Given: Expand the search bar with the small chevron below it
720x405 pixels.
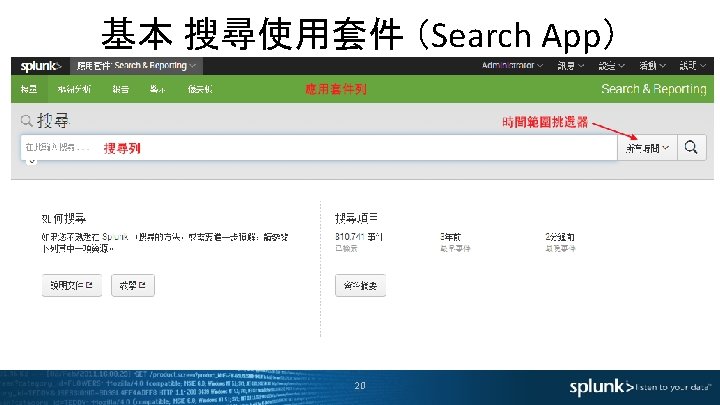Looking at the screenshot, I should coord(31,162).
